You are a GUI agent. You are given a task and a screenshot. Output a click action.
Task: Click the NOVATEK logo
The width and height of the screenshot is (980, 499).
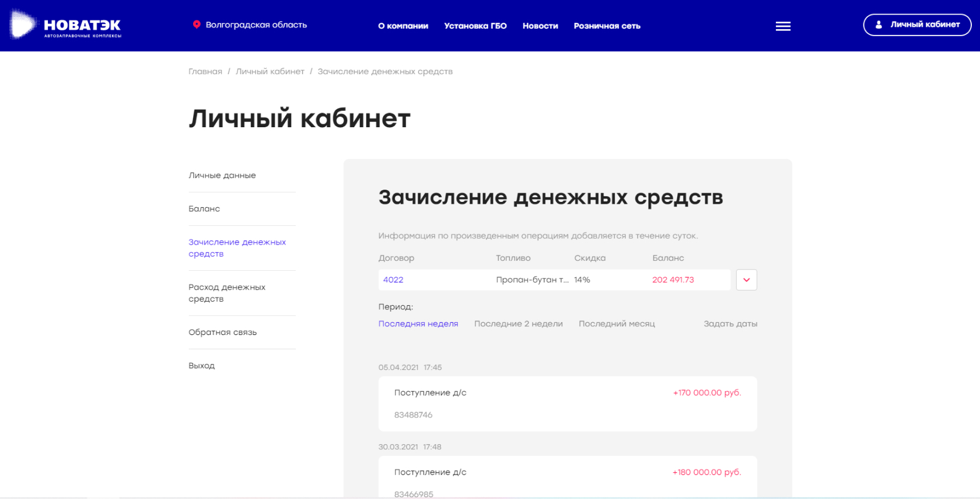click(65, 25)
